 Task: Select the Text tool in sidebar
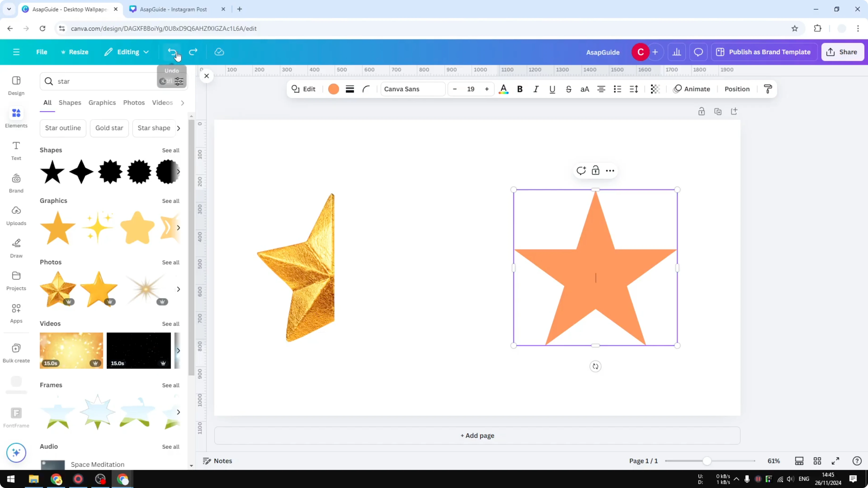(x=16, y=150)
